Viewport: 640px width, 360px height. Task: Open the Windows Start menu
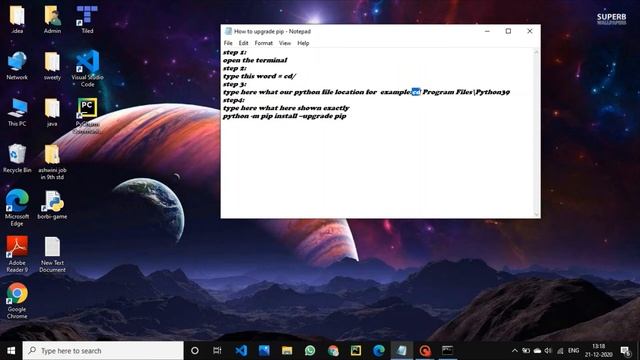tap(11, 351)
